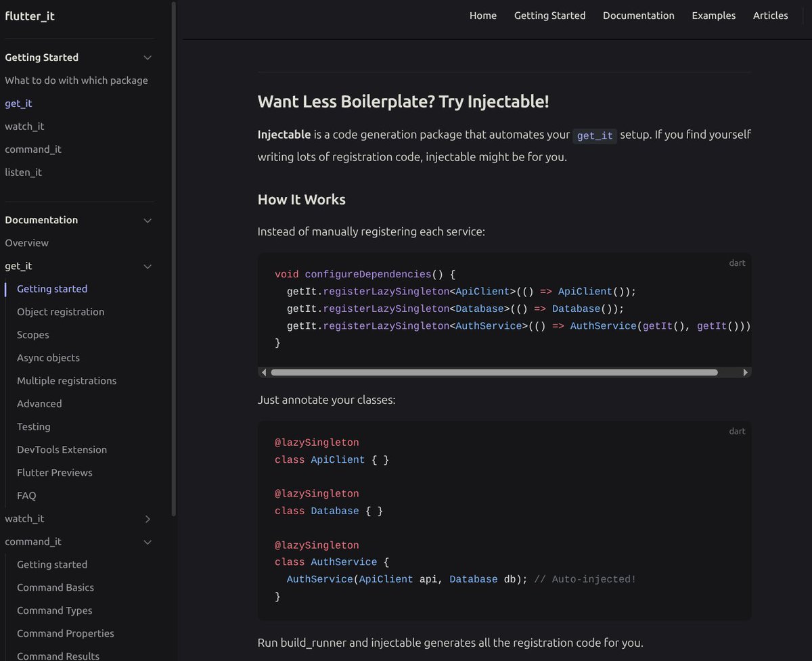
Task: Collapse the Documentation sidebar section
Action: [x=148, y=220]
